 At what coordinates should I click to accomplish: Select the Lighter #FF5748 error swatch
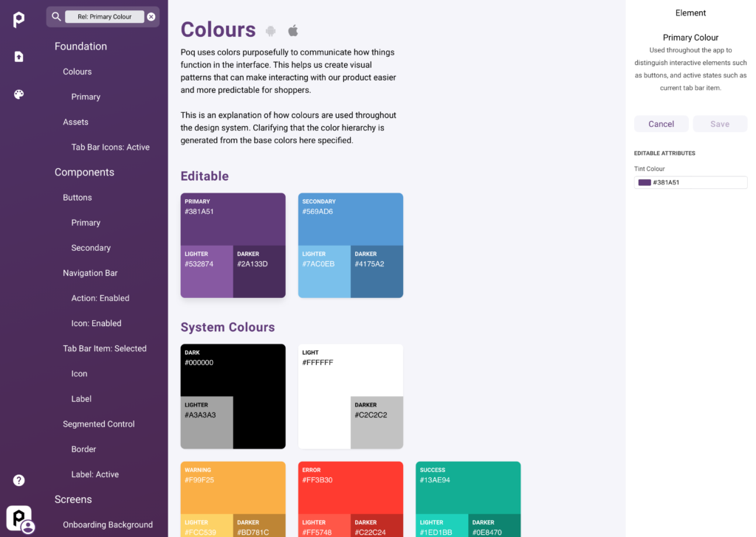pos(325,525)
